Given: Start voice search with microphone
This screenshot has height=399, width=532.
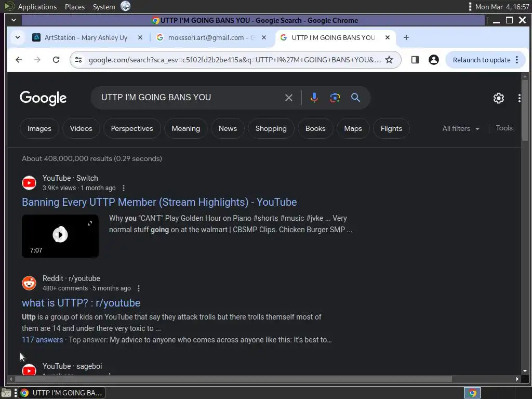Looking at the screenshot, I should [314, 98].
